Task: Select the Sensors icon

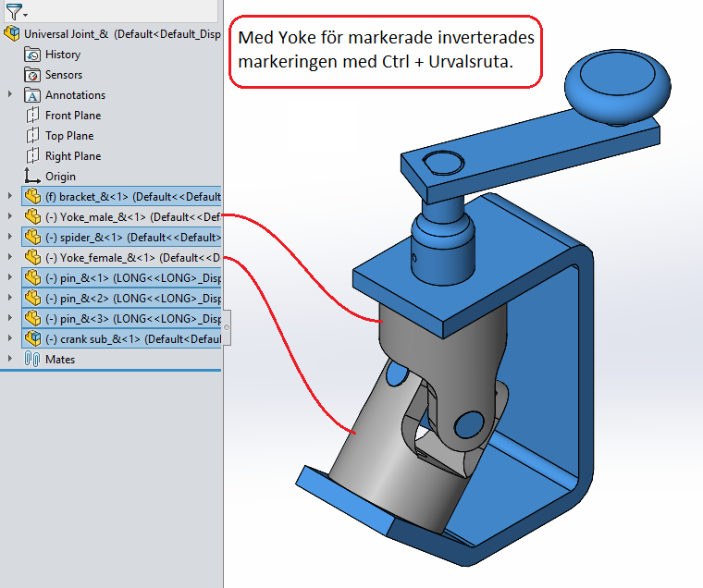Action: click(33, 75)
